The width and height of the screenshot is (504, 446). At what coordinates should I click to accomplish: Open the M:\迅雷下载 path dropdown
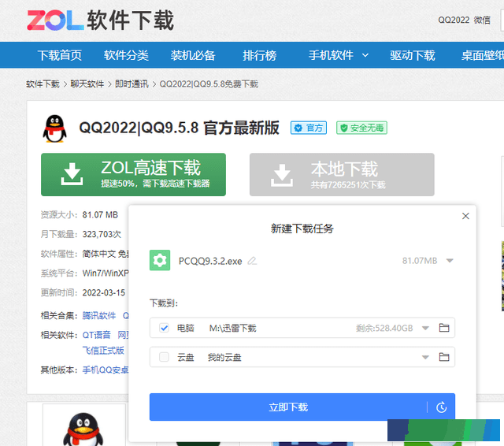coord(425,329)
